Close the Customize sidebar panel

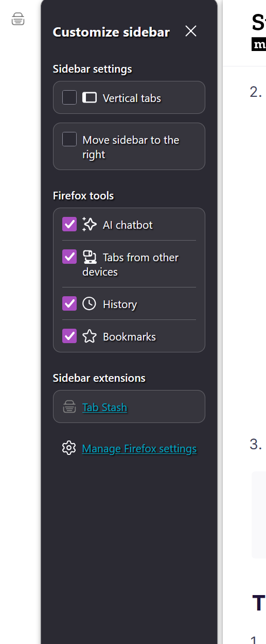tap(191, 31)
